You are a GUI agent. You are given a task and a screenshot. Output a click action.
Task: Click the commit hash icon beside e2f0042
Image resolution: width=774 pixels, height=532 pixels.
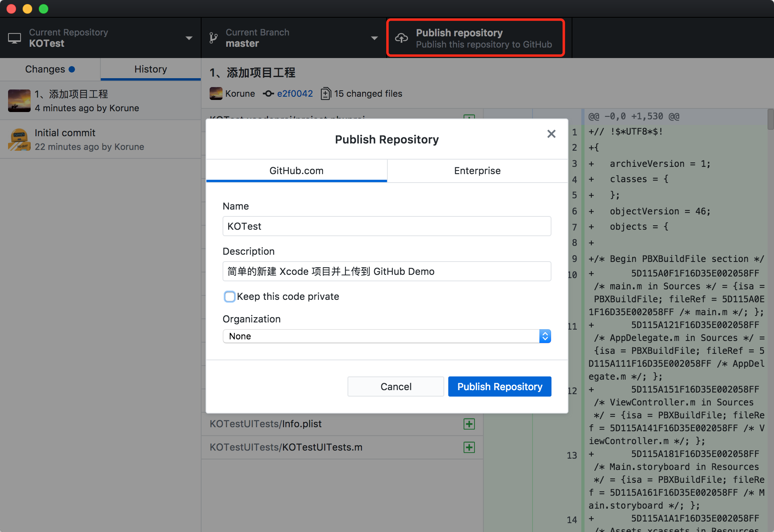coord(268,94)
